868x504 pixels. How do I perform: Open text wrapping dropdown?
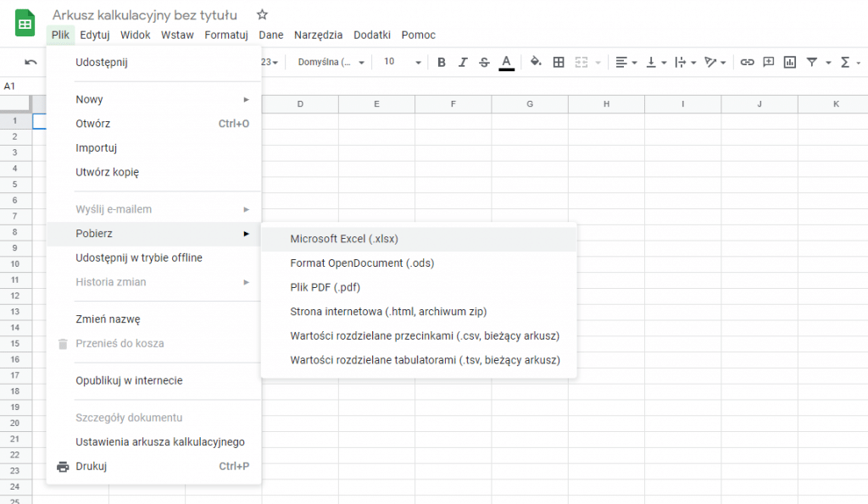(685, 63)
